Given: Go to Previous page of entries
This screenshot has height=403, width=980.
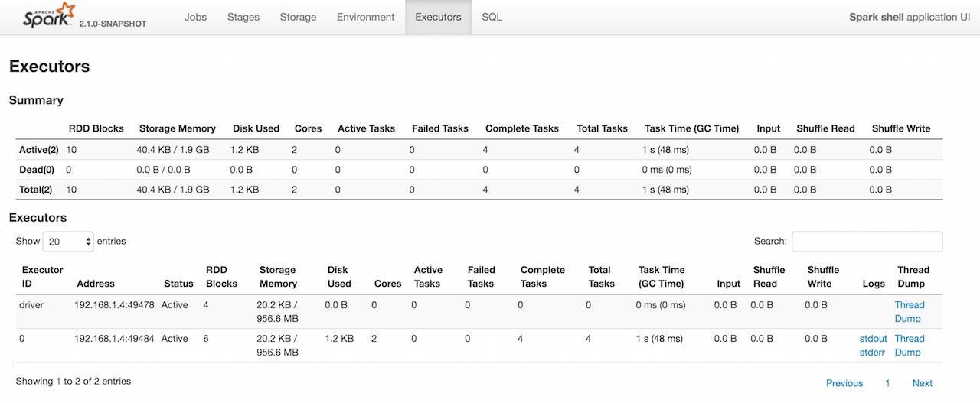Looking at the screenshot, I should pyautogui.click(x=844, y=383).
